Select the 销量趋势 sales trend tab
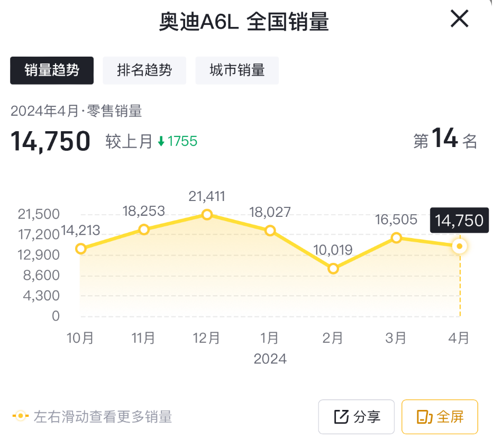This screenshot has height=448, width=493. click(x=51, y=70)
